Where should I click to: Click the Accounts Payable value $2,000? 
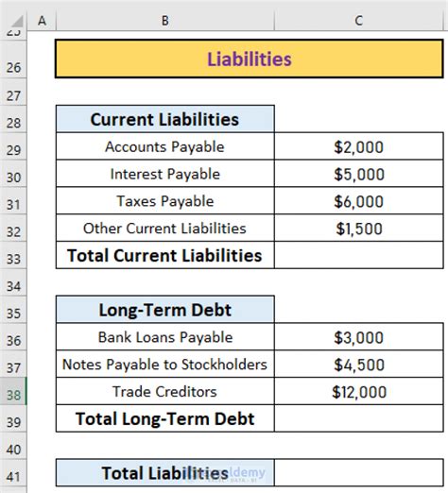pos(359,146)
